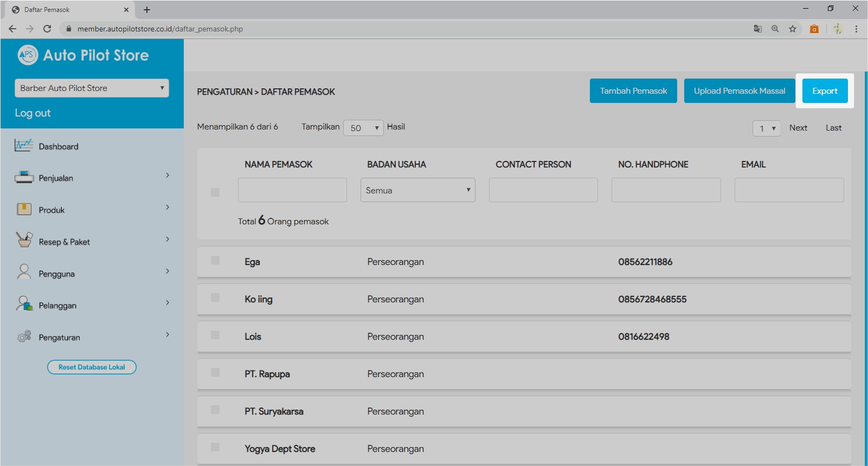Click the Resep & Paket mortar icon
Image resolution: width=868 pixels, height=466 pixels.
tap(24, 240)
